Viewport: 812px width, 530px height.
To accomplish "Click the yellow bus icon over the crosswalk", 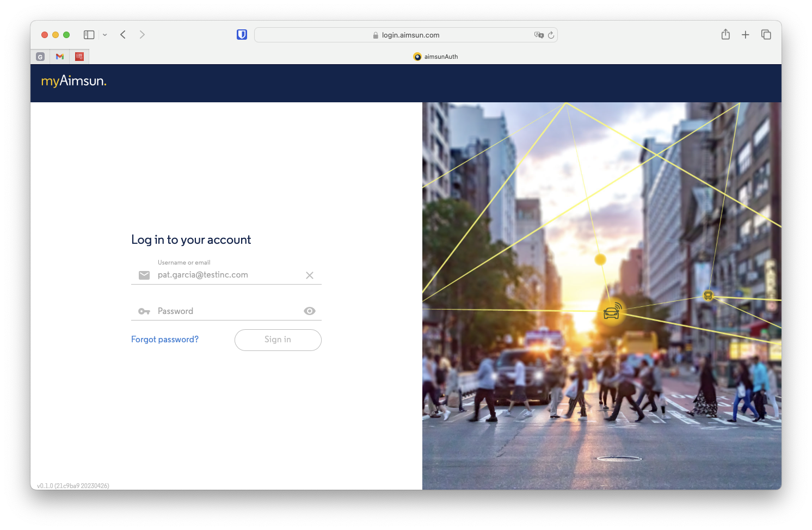I will pos(708,295).
